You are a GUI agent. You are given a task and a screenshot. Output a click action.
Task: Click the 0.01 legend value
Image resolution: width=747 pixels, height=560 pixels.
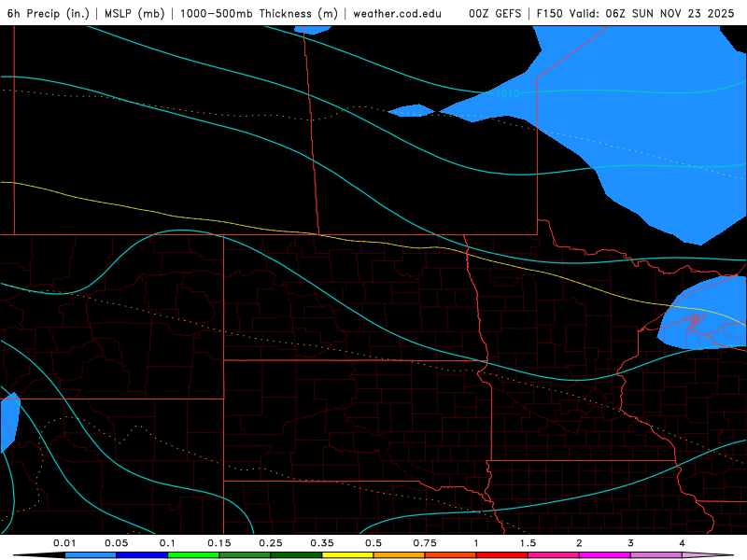pyautogui.click(x=64, y=543)
